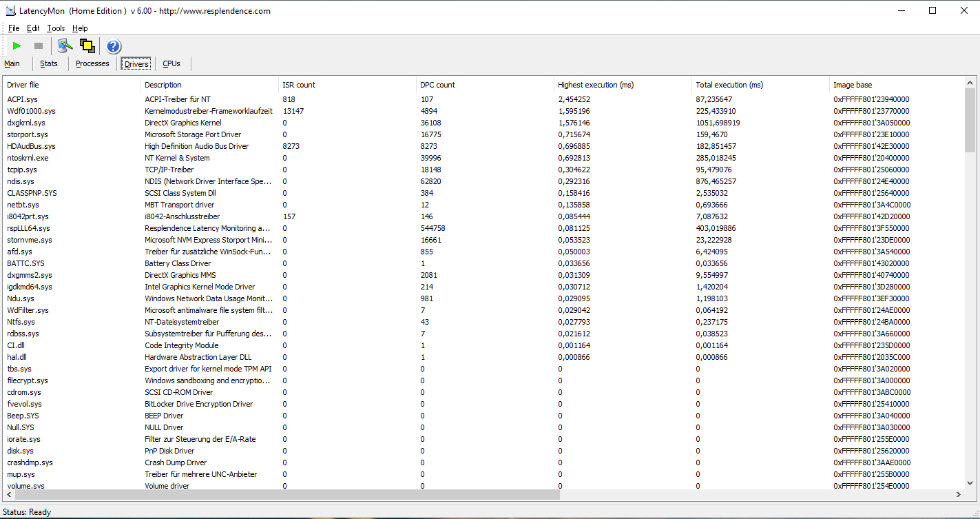Sort by Image base column header
This screenshot has width=980, height=519.
(897, 85)
